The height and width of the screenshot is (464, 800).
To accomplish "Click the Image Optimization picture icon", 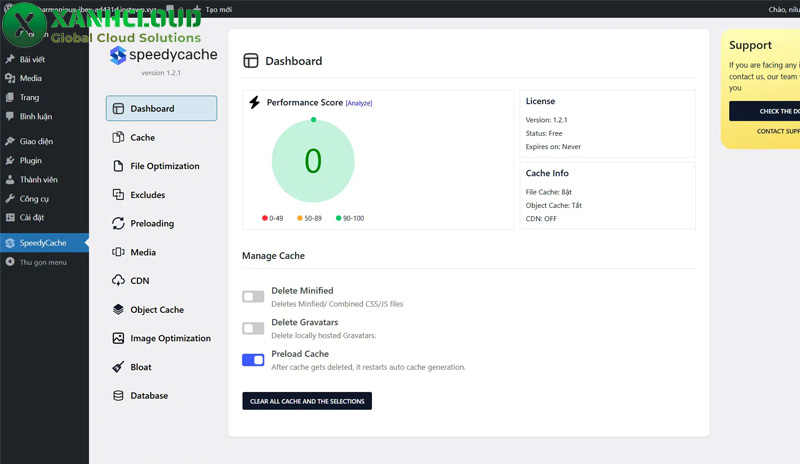I will click(x=118, y=338).
